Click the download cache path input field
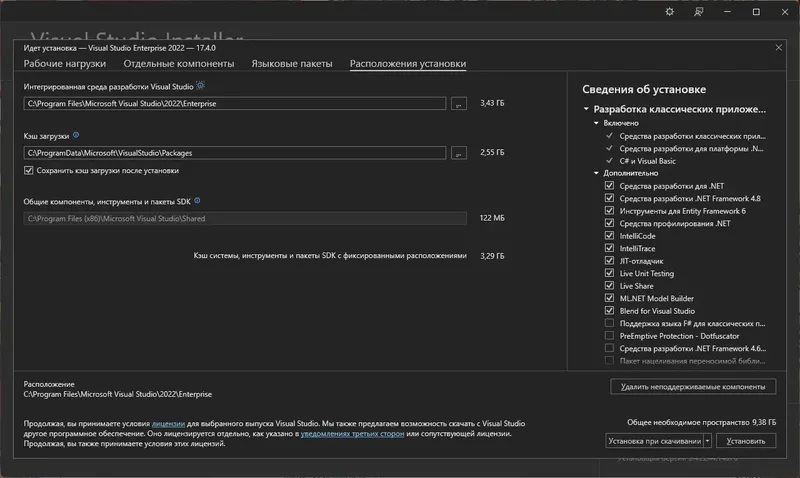Image resolution: width=800 pixels, height=478 pixels. click(x=235, y=153)
